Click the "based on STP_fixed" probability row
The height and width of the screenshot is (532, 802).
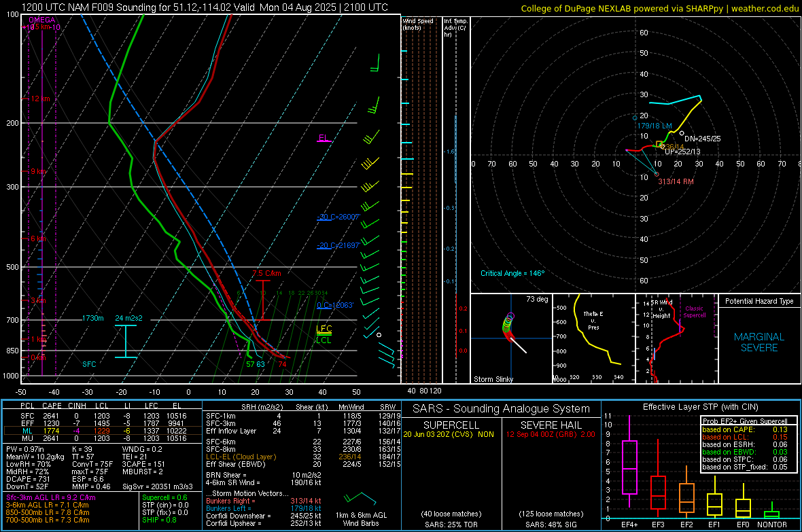point(745,467)
